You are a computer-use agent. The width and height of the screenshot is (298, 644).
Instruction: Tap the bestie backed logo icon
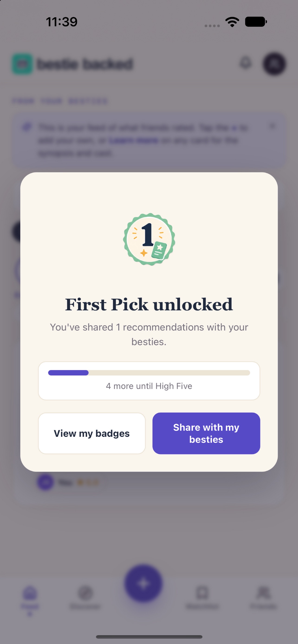pyautogui.click(x=23, y=64)
